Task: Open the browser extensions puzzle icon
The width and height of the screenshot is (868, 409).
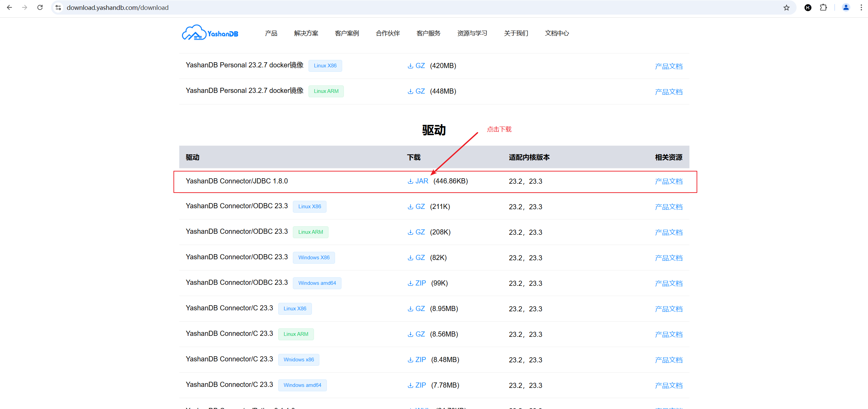Action: (823, 7)
